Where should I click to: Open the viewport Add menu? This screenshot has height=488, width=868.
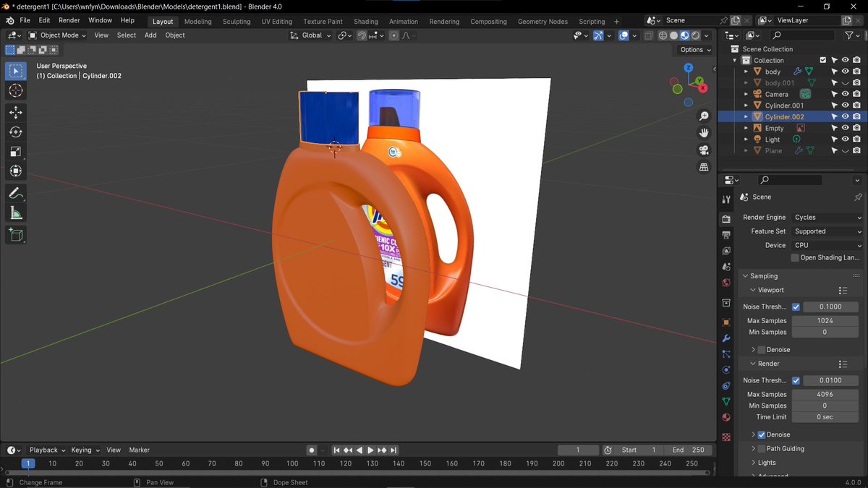coord(150,35)
